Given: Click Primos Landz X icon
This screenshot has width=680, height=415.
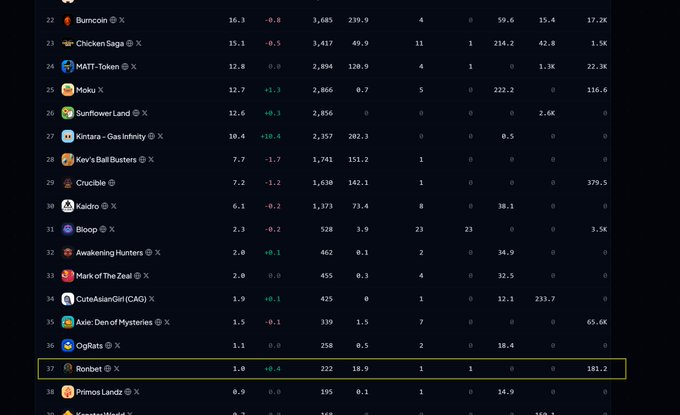Looking at the screenshot, I should point(137,392).
